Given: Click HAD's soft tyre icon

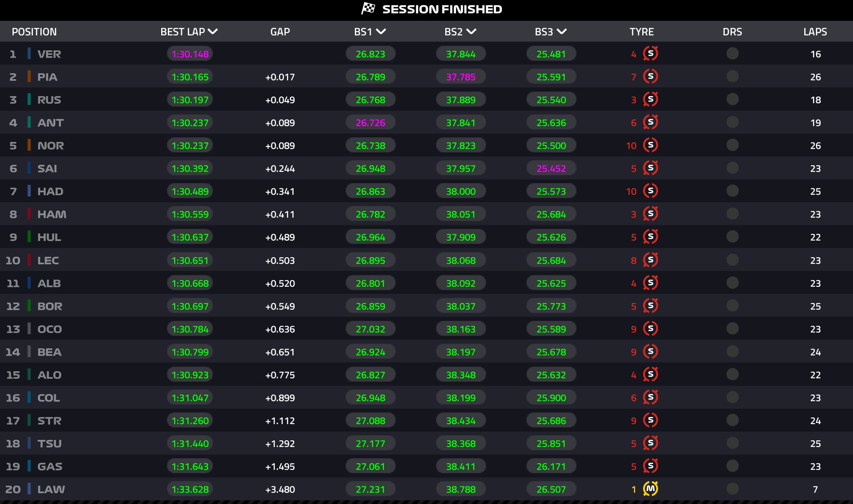Looking at the screenshot, I should tap(650, 191).
